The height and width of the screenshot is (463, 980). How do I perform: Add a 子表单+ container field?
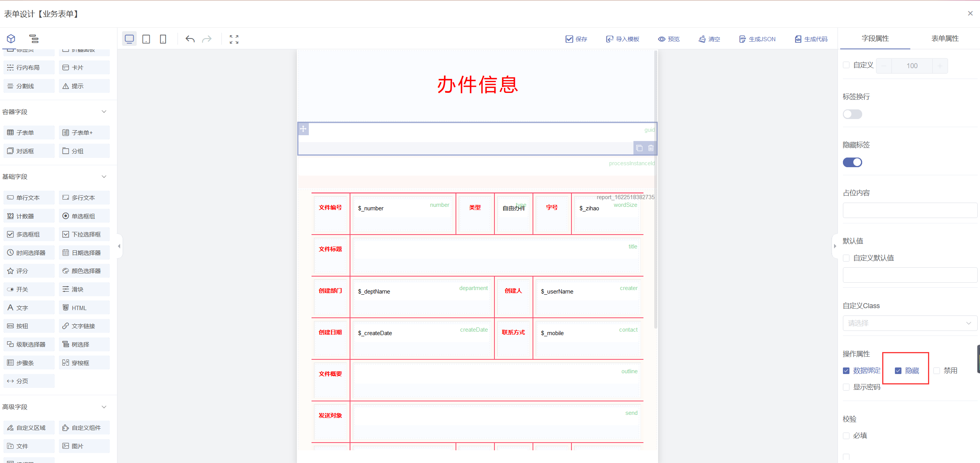coord(84,133)
